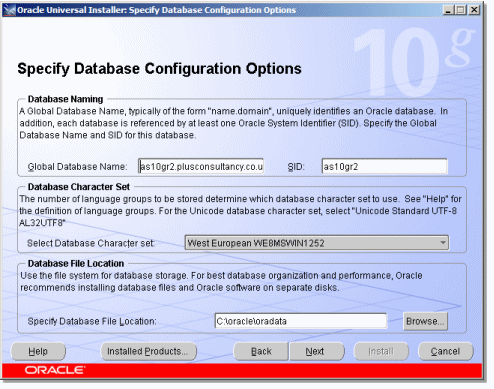Viewport: 494px width, 389px height.
Task: Click the 'Global Database Name:' label
Action: pos(77,166)
